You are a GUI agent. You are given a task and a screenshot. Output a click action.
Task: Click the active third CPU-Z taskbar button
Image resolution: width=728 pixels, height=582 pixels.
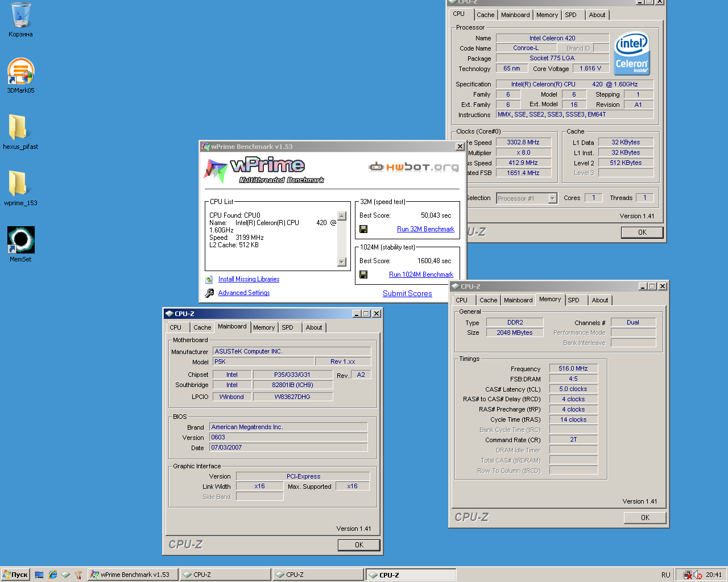411,575
